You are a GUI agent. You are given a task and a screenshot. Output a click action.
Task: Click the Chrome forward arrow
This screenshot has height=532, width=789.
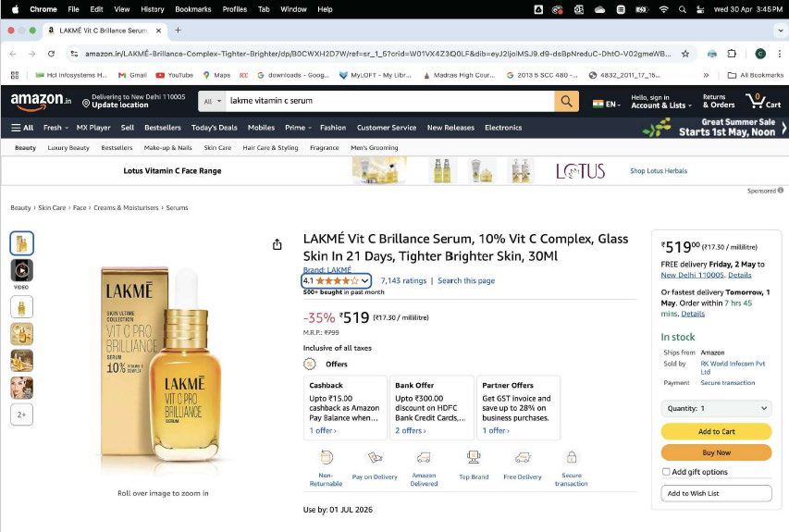pyautogui.click(x=31, y=54)
